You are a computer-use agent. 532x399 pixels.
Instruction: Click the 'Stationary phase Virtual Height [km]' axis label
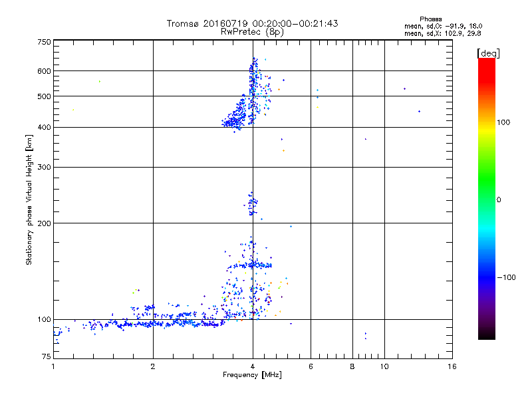point(29,200)
